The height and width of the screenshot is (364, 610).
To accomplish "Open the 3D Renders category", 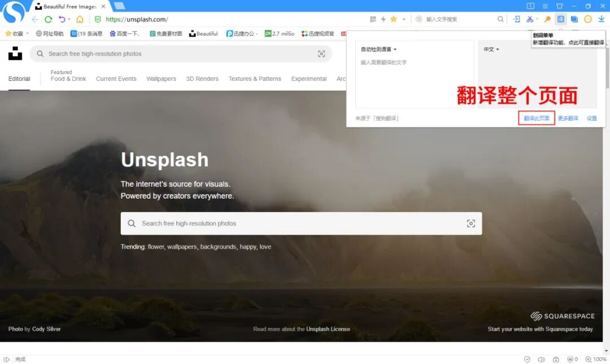I will pos(202,78).
